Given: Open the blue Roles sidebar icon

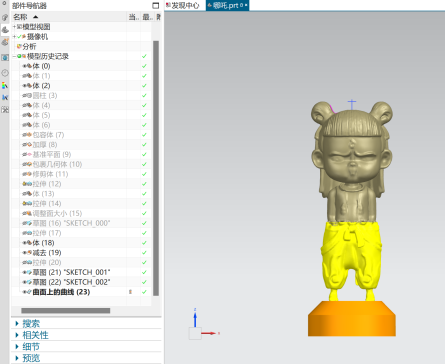Looking at the screenshot, I should 5,97.
